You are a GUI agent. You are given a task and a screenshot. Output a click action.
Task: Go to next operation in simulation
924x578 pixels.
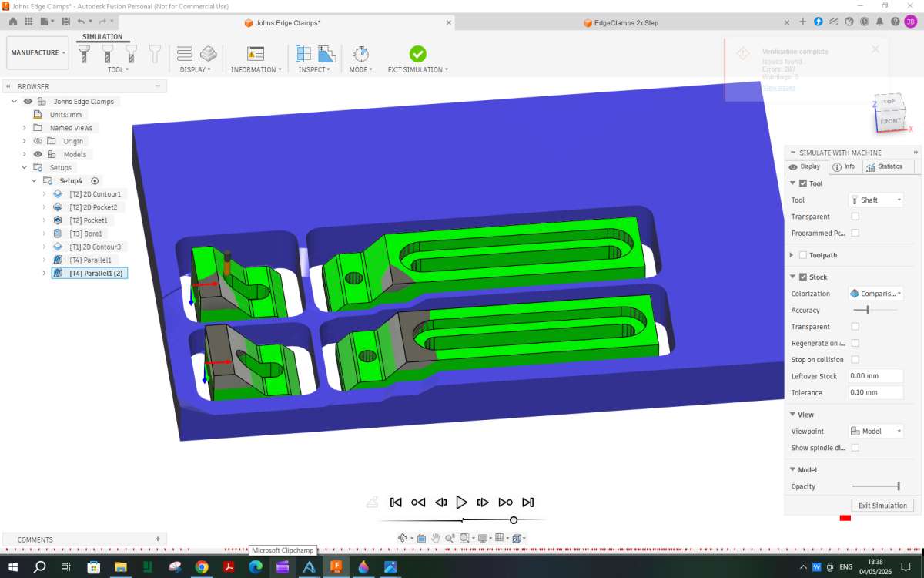505,502
